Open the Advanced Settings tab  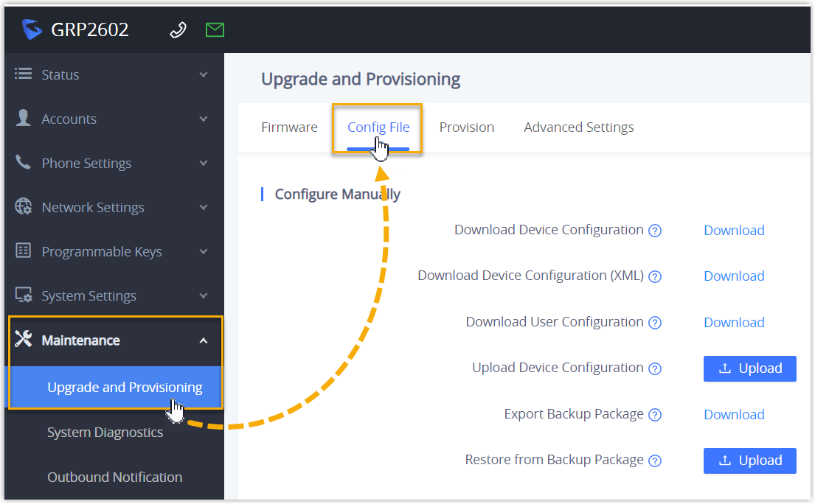(578, 127)
